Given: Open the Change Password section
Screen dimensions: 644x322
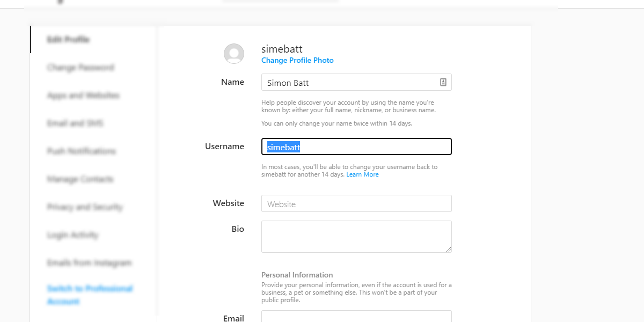Looking at the screenshot, I should coord(80,68).
